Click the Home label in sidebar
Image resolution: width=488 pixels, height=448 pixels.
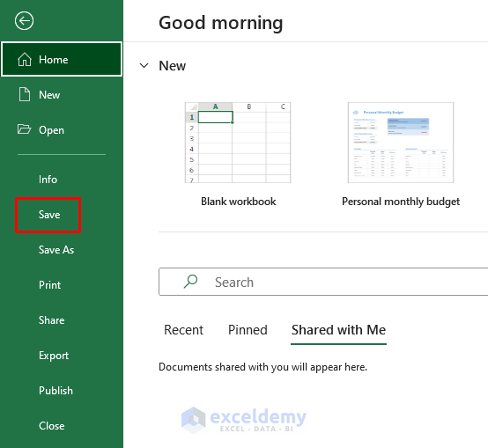tap(53, 59)
